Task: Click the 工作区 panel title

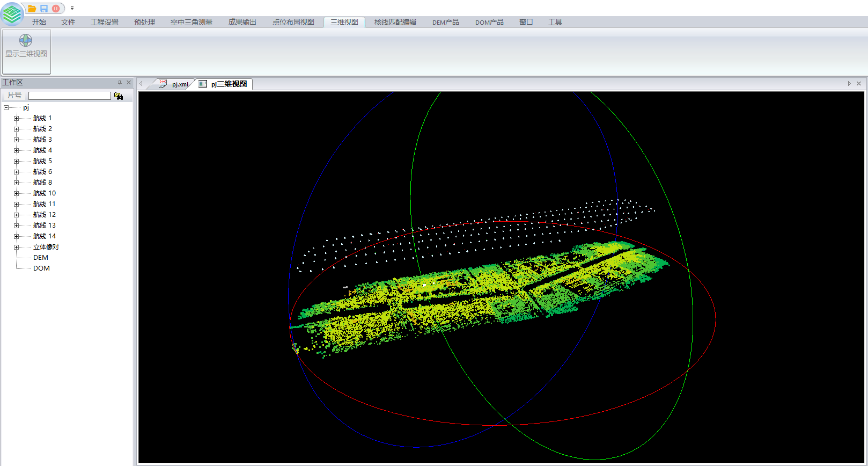Action: pyautogui.click(x=13, y=83)
